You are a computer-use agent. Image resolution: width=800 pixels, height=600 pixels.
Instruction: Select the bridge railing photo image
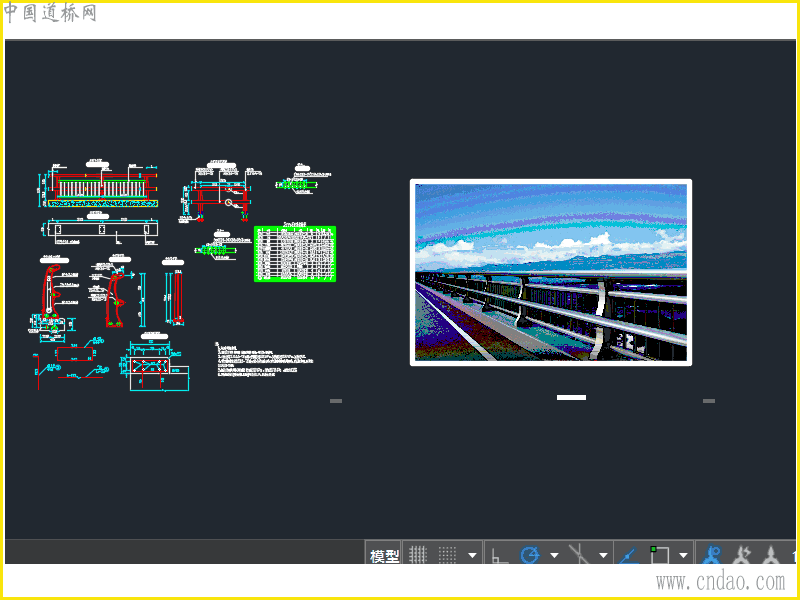click(x=551, y=272)
